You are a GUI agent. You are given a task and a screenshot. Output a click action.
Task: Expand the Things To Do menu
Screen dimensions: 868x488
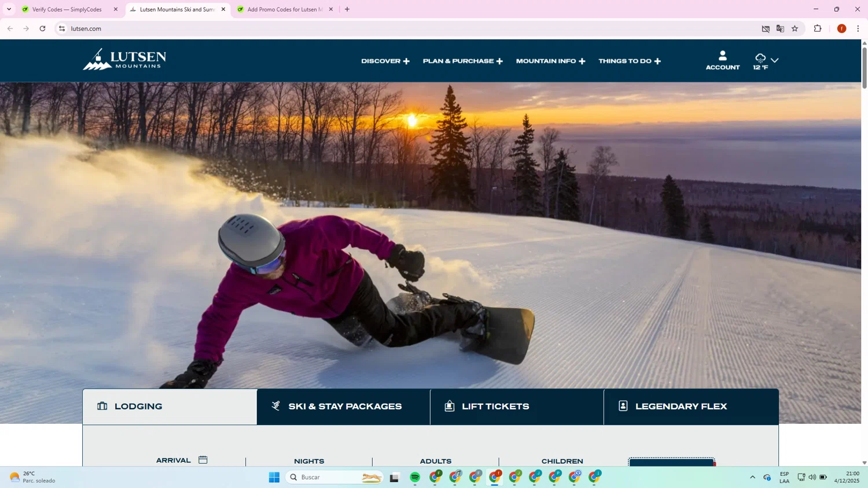tap(630, 61)
